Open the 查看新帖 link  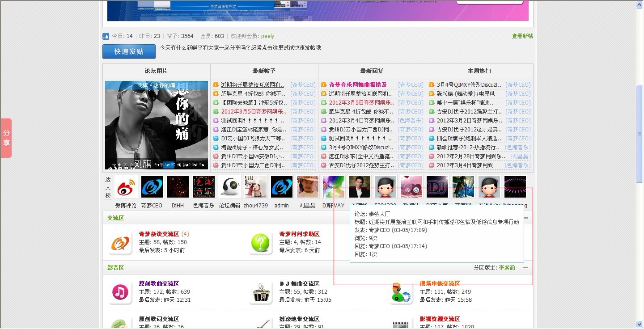click(522, 36)
